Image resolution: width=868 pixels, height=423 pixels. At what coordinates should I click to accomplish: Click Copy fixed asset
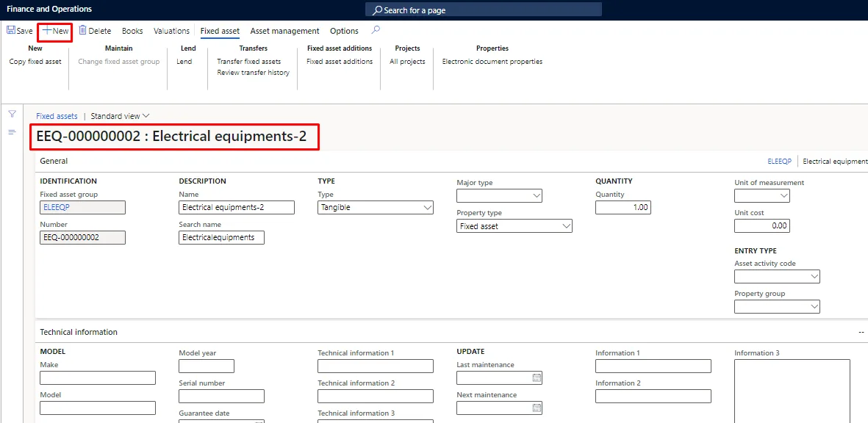(x=35, y=62)
